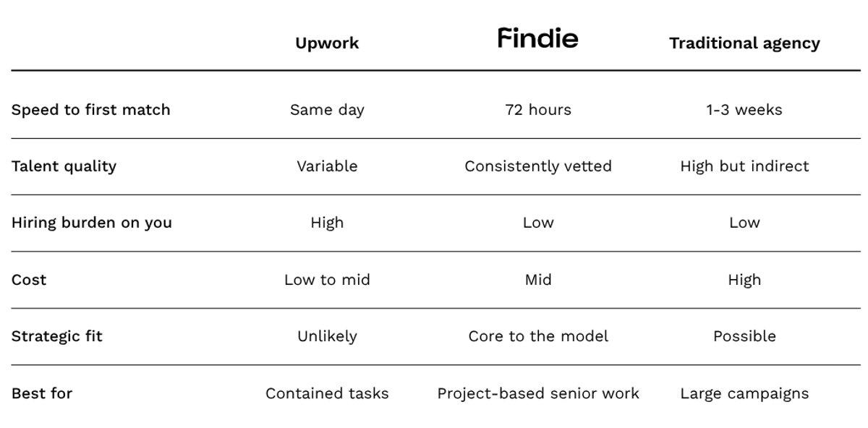Select the Core to the model cell
This screenshot has height=428, width=868.
(538, 336)
